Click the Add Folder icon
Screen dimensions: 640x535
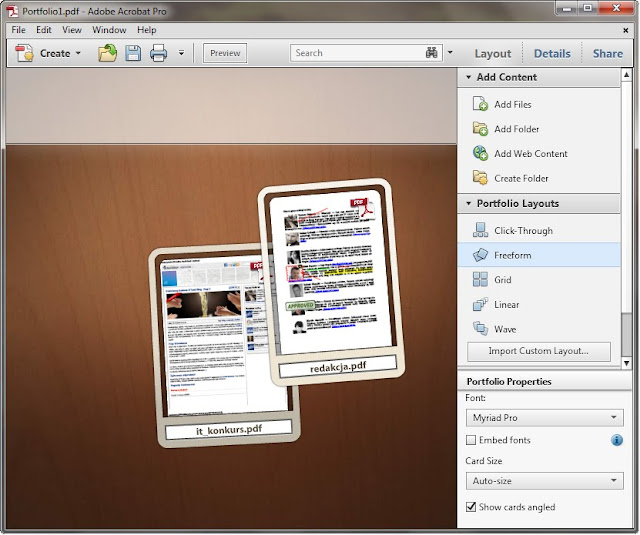tap(480, 129)
